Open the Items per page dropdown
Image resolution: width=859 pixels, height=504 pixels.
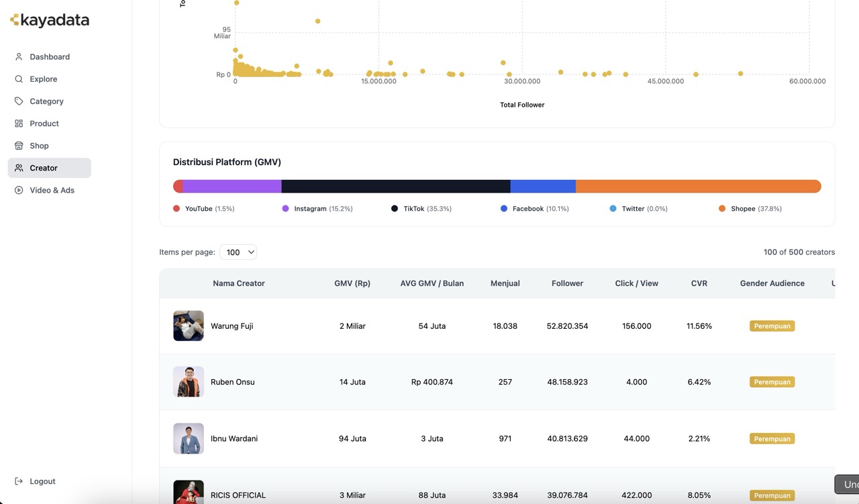click(x=238, y=252)
